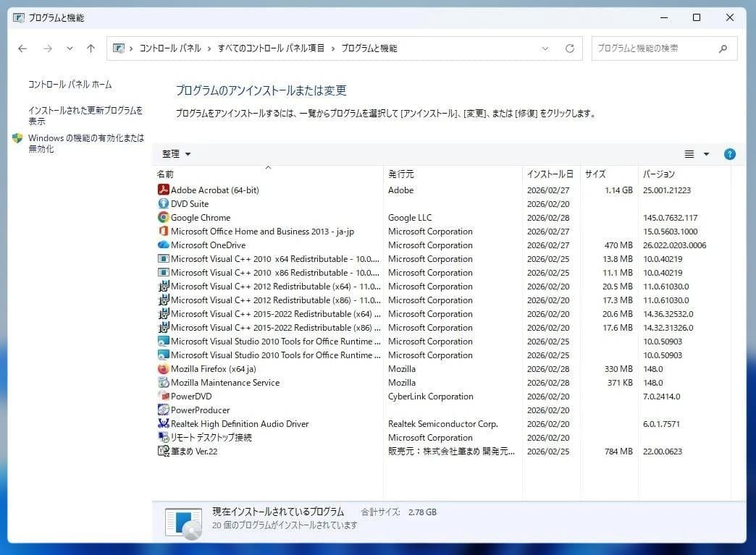Click OneDrive version 26.022.0203.0006
Image resolution: width=756 pixels, height=555 pixels.
tap(674, 245)
